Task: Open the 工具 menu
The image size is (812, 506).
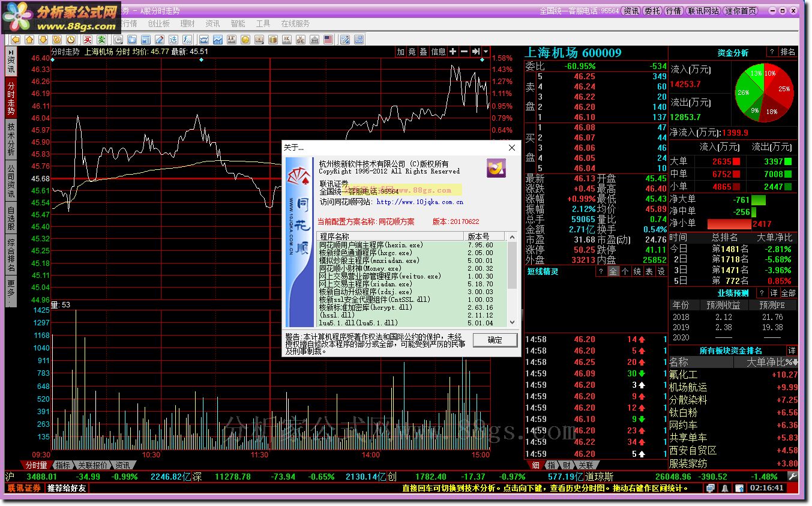Action: [x=263, y=23]
